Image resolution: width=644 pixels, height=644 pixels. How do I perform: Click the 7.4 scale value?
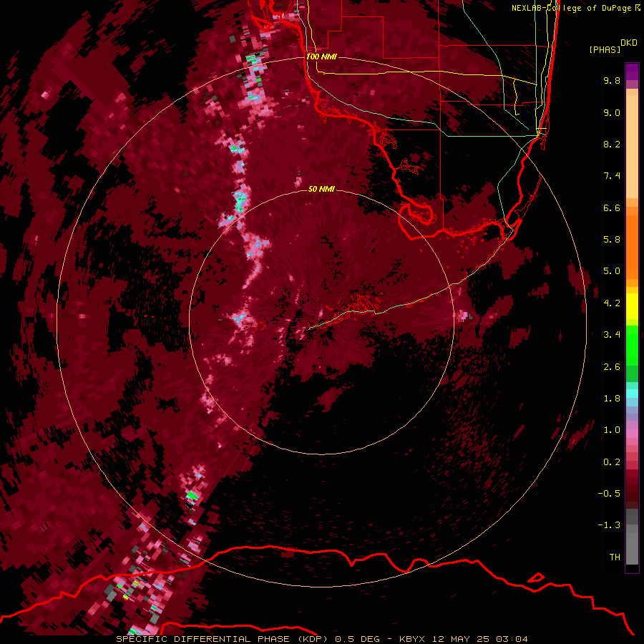[612, 176]
